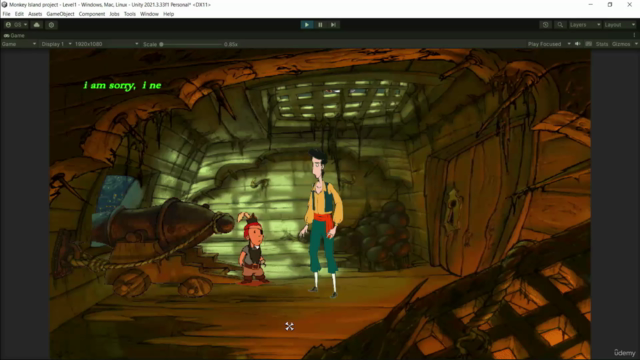Viewport: 640px width, 360px height.
Task: Open the Window menu
Action: (x=149, y=14)
